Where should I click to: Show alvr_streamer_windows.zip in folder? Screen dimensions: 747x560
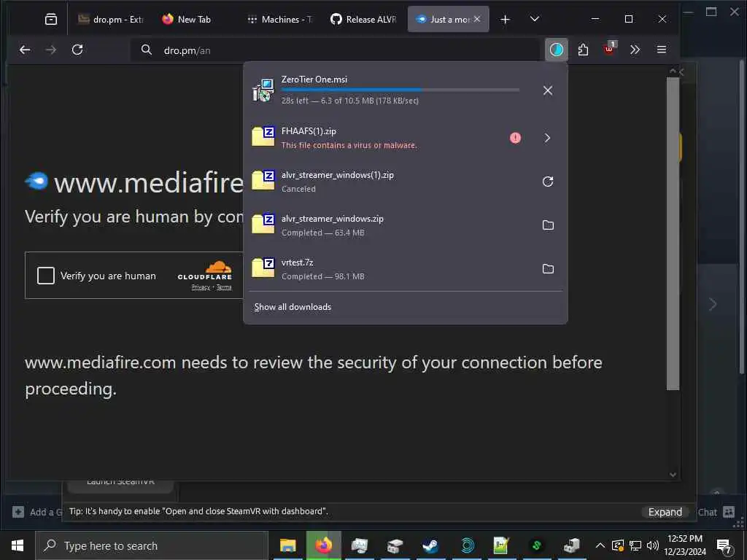tap(548, 225)
